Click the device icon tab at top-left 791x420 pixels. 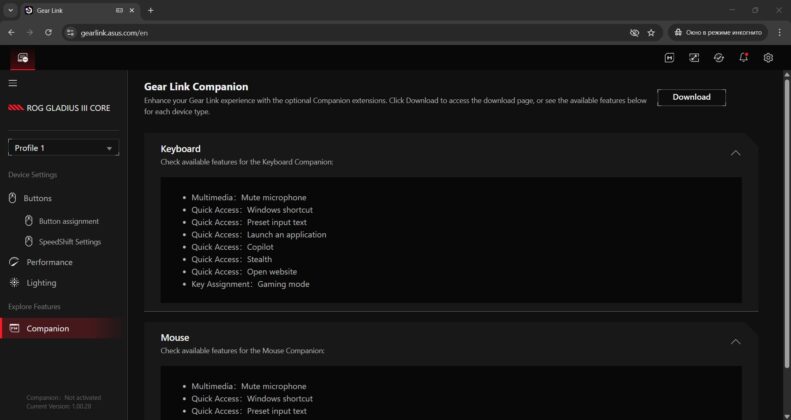[x=23, y=58]
